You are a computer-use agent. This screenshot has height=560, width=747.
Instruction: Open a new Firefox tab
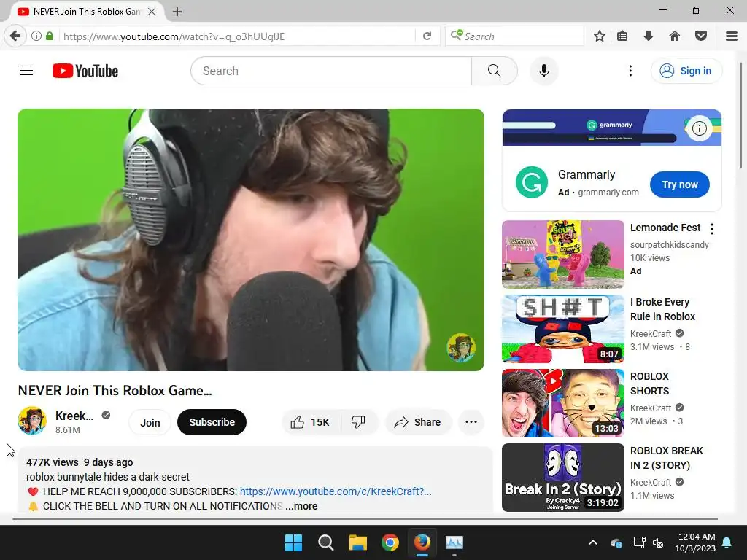(x=177, y=12)
